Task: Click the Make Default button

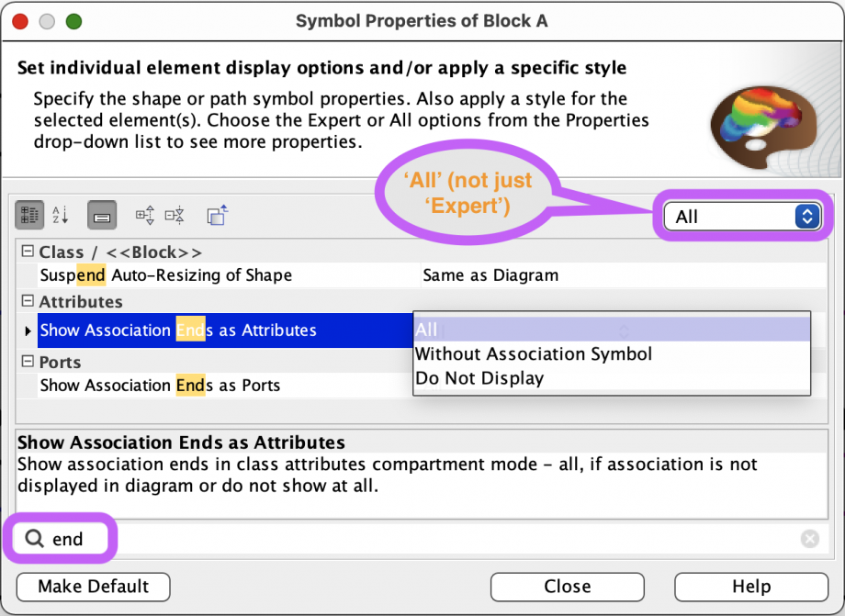Action: pyautogui.click(x=92, y=587)
